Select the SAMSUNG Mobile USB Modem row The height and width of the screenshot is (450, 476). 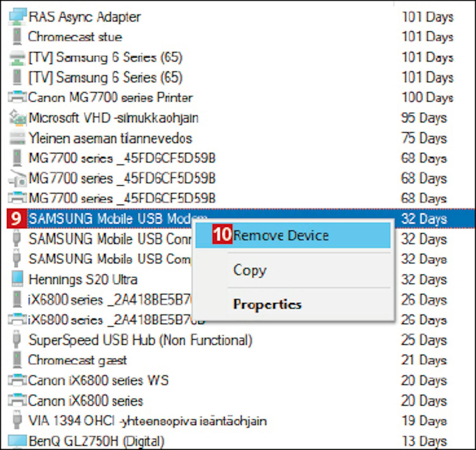pyautogui.click(x=108, y=219)
